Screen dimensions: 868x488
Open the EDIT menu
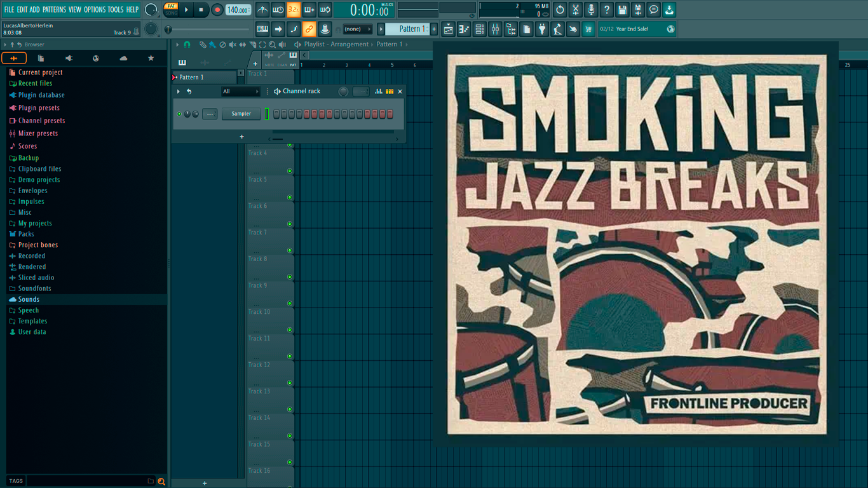(22, 10)
